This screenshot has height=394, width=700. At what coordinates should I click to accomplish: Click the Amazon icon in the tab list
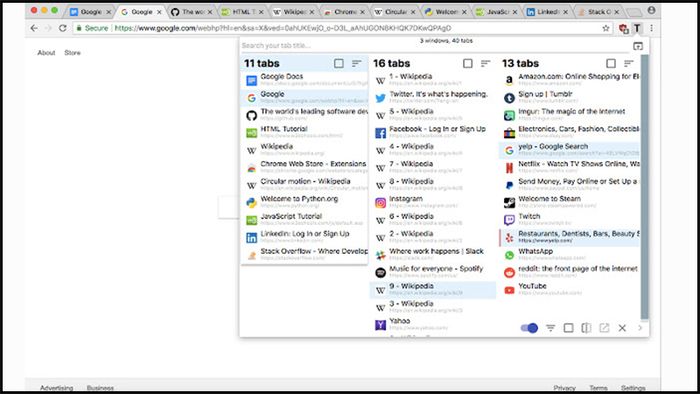coord(509,80)
